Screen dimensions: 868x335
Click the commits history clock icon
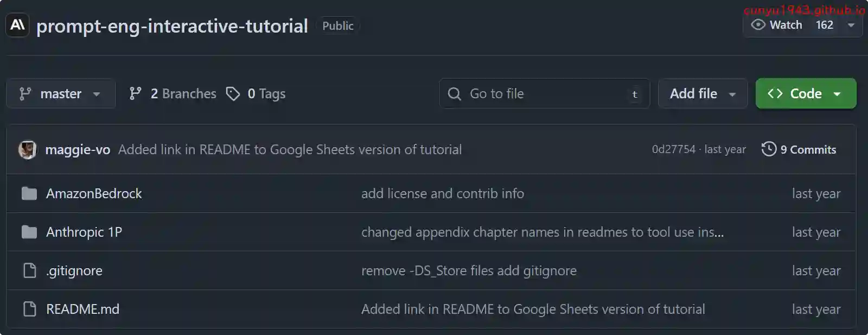click(x=769, y=149)
